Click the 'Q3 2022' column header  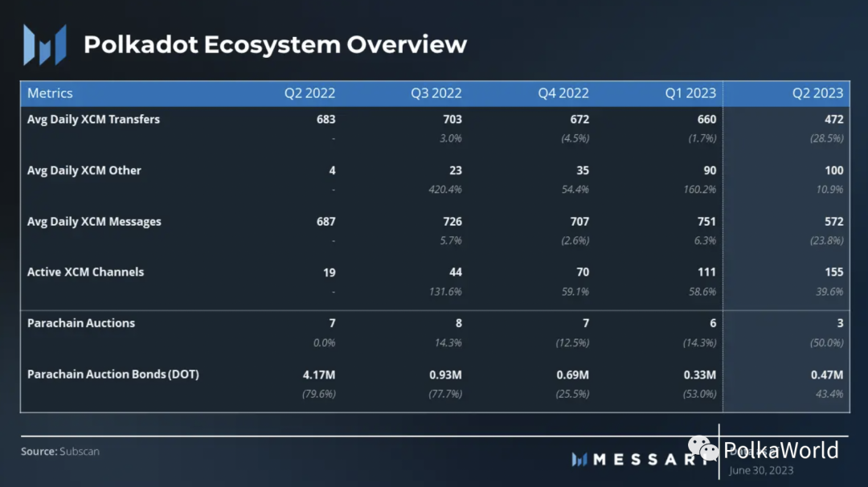click(x=436, y=93)
